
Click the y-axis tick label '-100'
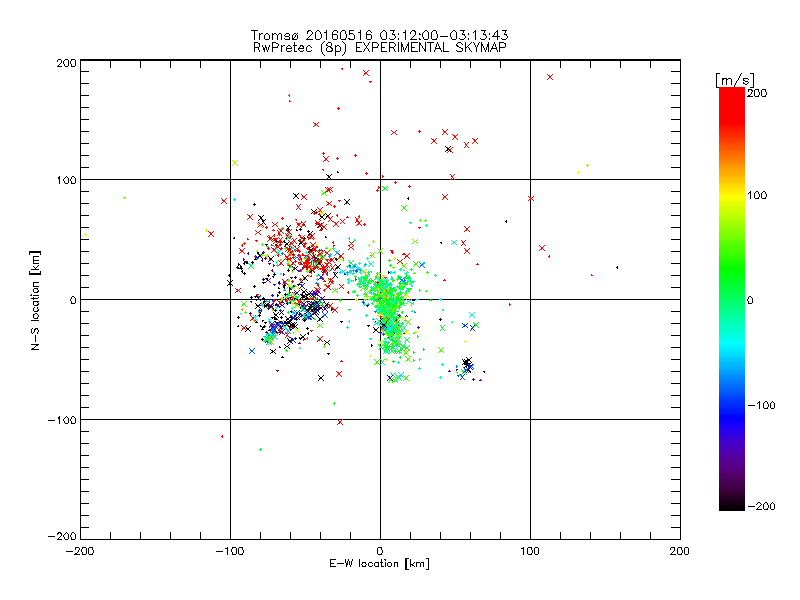(x=62, y=420)
